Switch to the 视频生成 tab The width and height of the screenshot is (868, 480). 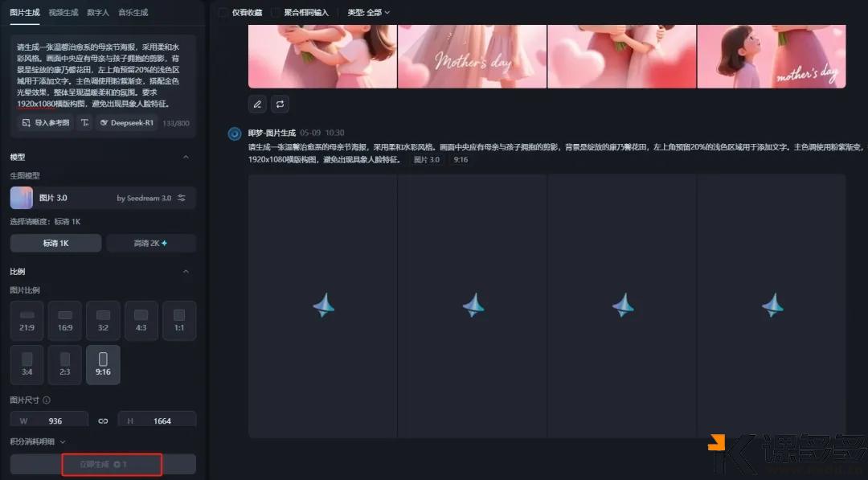tap(63, 13)
